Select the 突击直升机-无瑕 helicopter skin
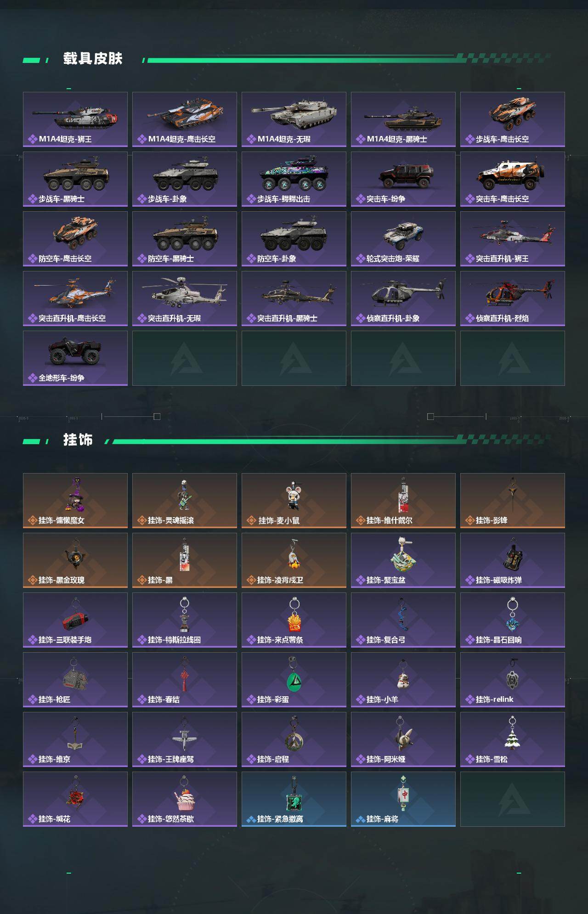Viewport: 588px width, 914px height. [185, 299]
